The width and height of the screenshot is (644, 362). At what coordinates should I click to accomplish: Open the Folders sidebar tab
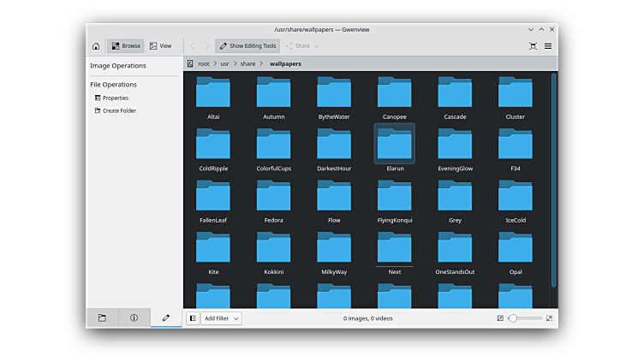click(102, 317)
